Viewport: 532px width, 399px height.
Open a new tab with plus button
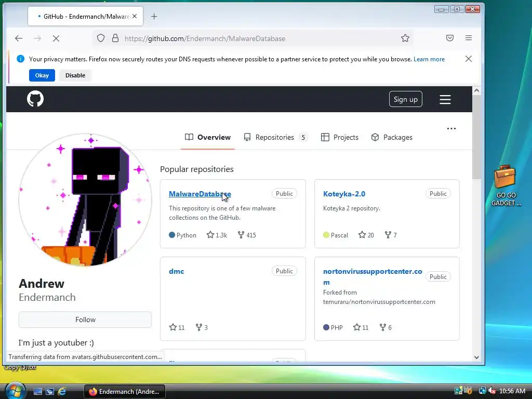[x=154, y=16]
